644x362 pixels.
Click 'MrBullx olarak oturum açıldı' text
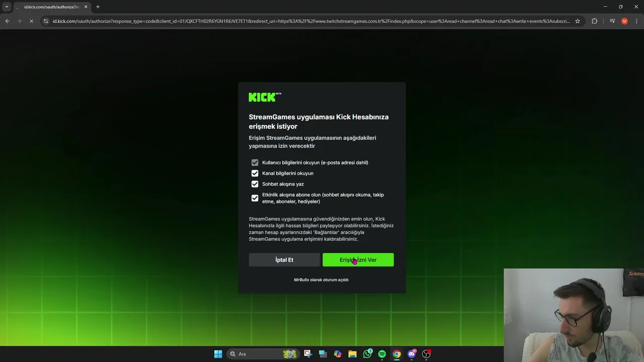point(321,280)
